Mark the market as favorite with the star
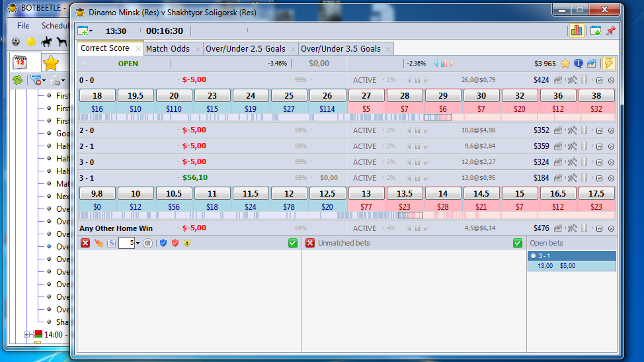644x362 pixels. click(x=565, y=64)
